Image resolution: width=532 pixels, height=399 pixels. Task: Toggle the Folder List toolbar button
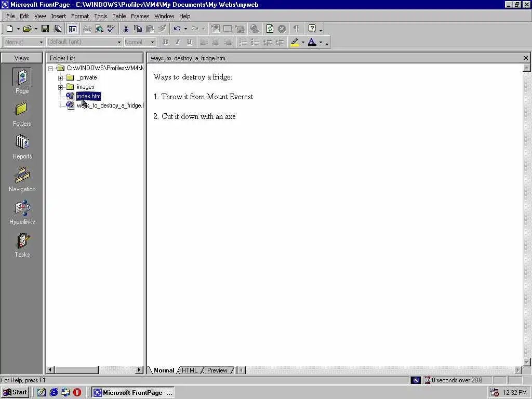tap(72, 29)
